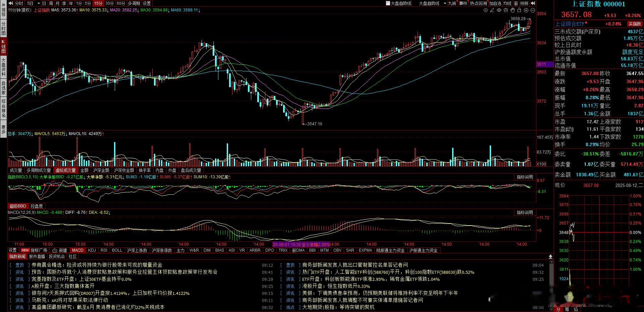
Task: Zoom in chart with plus icon
Action: point(526,10)
